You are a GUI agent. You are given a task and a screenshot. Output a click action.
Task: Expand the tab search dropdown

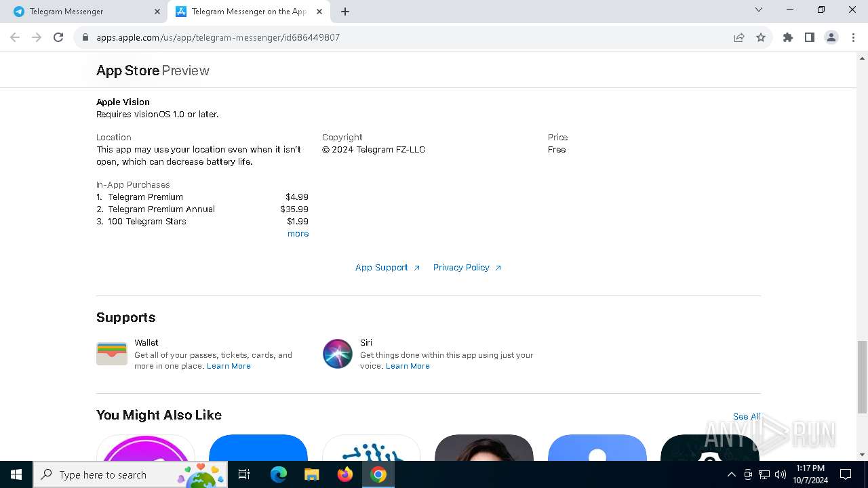click(759, 10)
